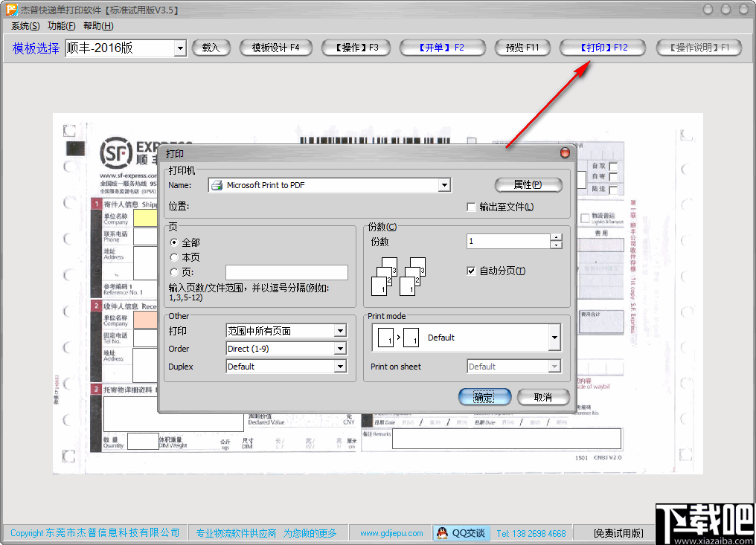This screenshot has height=545, width=756.
Task: Open 模板设计 F4 template designer
Action: pyautogui.click(x=276, y=48)
